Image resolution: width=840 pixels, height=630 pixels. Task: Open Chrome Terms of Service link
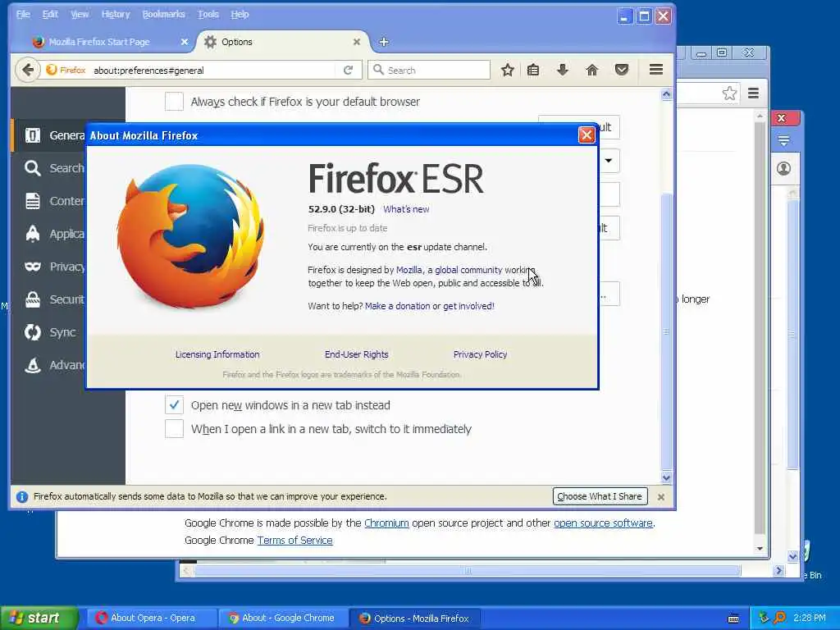[294, 540]
